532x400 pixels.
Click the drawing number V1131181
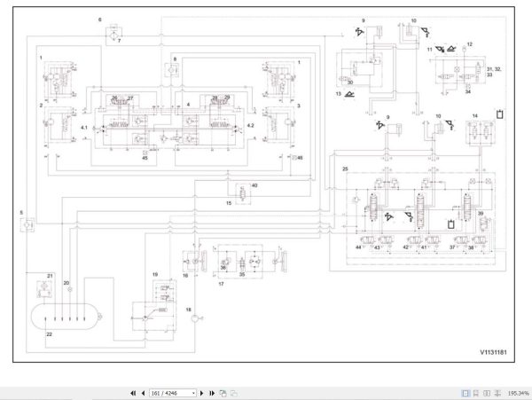pyautogui.click(x=493, y=352)
